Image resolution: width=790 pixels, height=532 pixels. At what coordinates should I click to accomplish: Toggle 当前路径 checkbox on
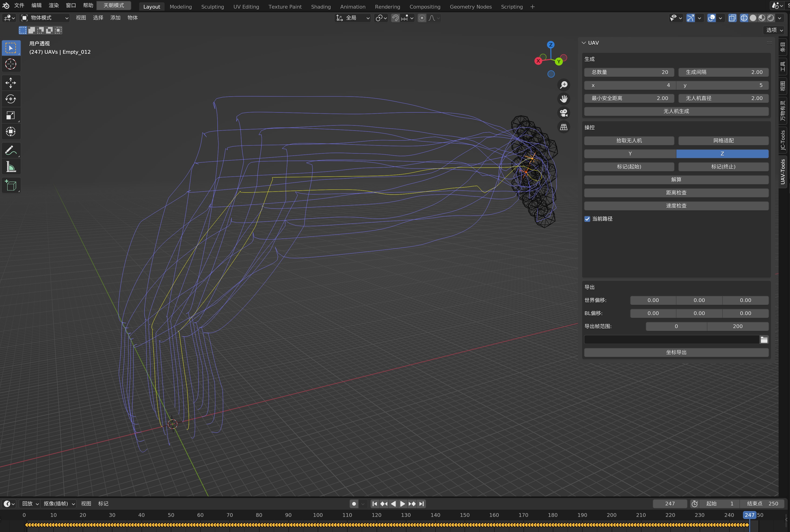click(x=587, y=219)
